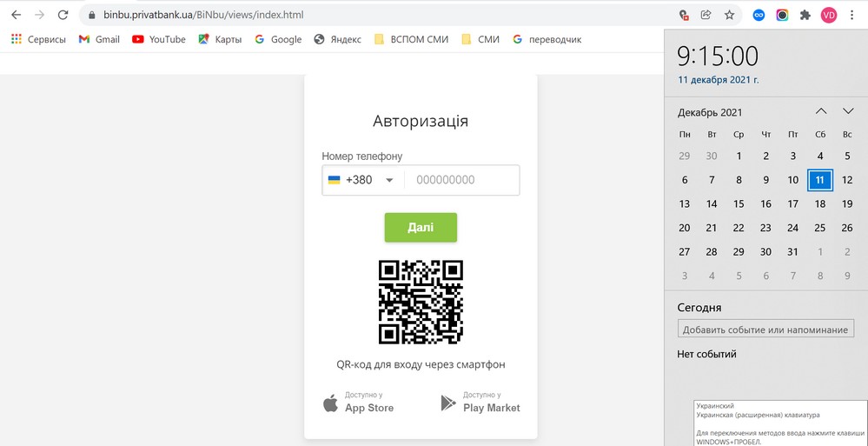
Task: Open the Карты bookmark
Action: click(220, 39)
